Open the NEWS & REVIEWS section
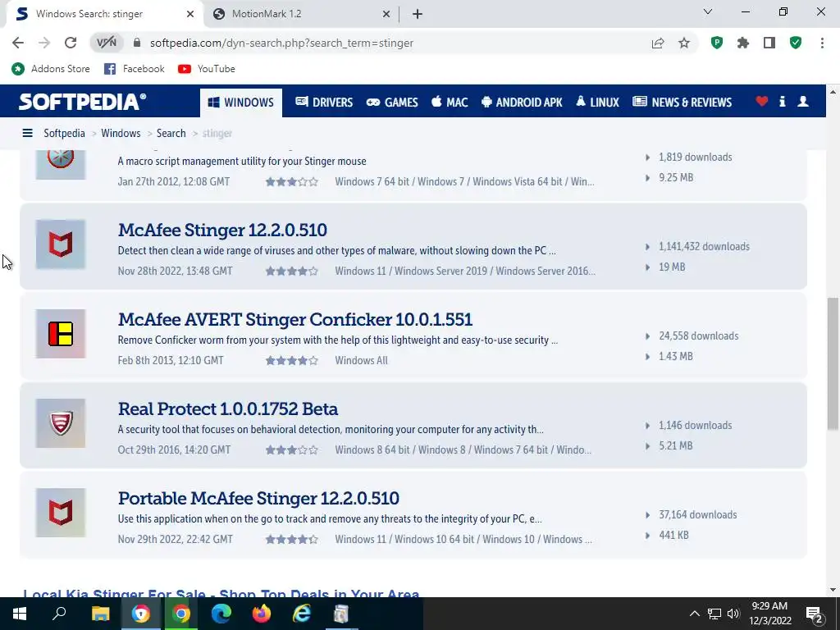Screen dimensions: 840x630 point(682,102)
